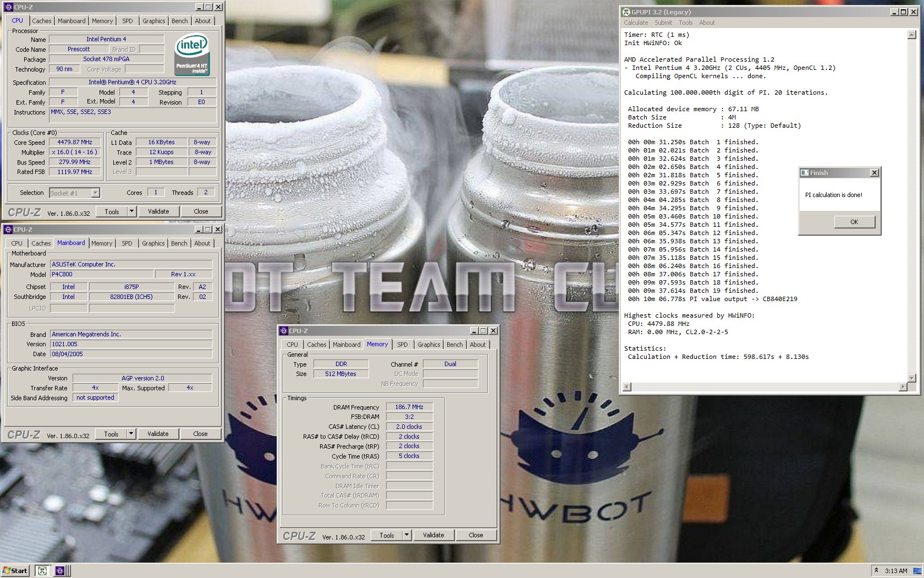
Task: Click the taskbar clock showing 3:13 AM
Action: click(x=896, y=571)
